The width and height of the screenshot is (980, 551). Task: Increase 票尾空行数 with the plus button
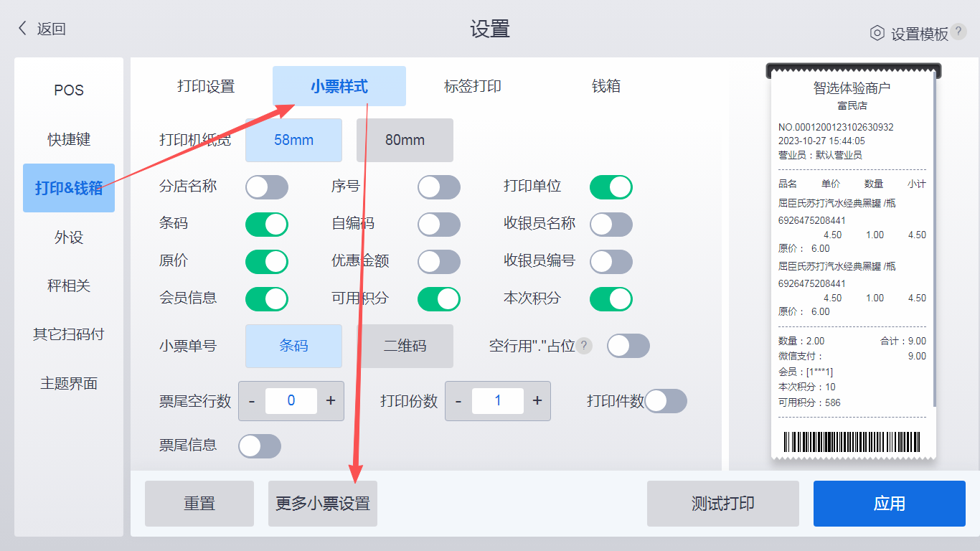click(x=331, y=400)
